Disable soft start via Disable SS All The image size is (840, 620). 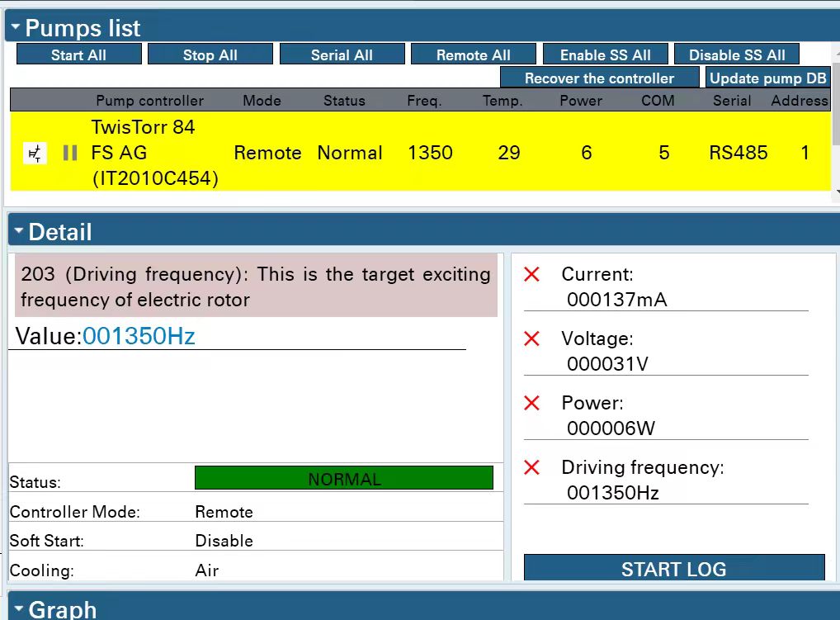pyautogui.click(x=737, y=55)
